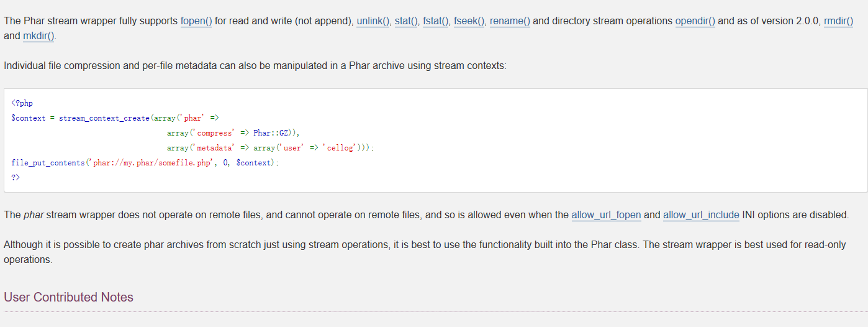Click the User Contributed Notes heading
The image size is (868, 327).
68,297
